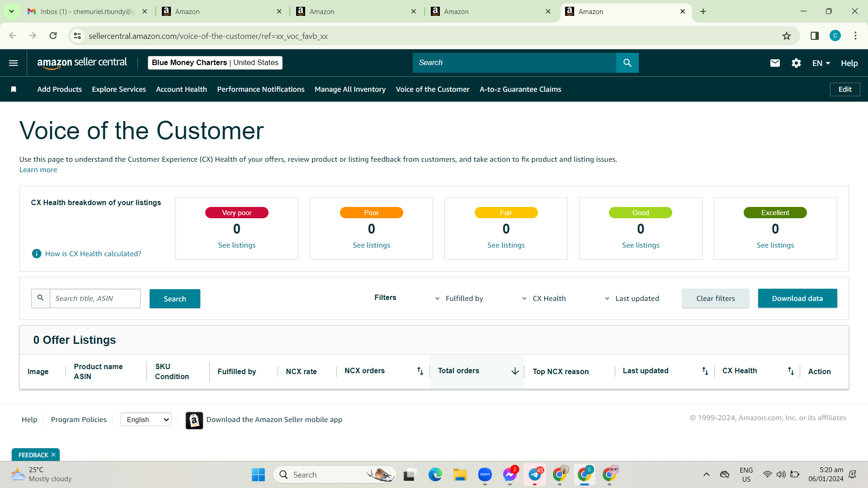868x488 pixels.
Task: Open the hamburger navigation menu
Action: [14, 63]
